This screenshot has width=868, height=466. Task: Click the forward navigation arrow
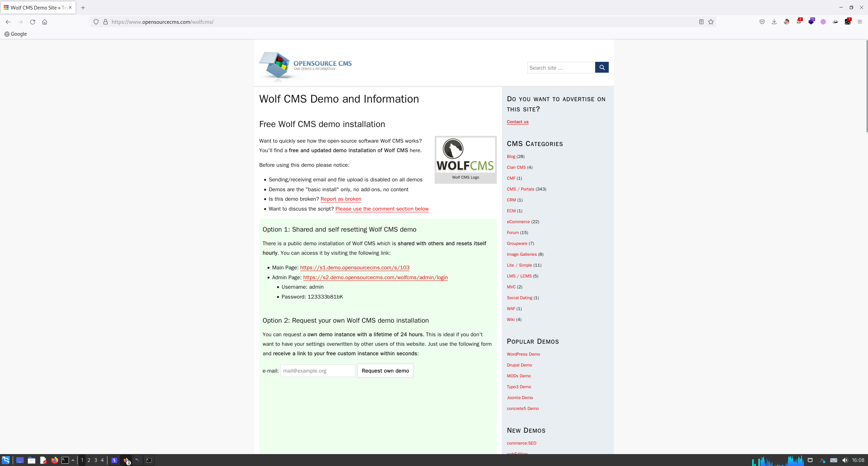(x=20, y=22)
